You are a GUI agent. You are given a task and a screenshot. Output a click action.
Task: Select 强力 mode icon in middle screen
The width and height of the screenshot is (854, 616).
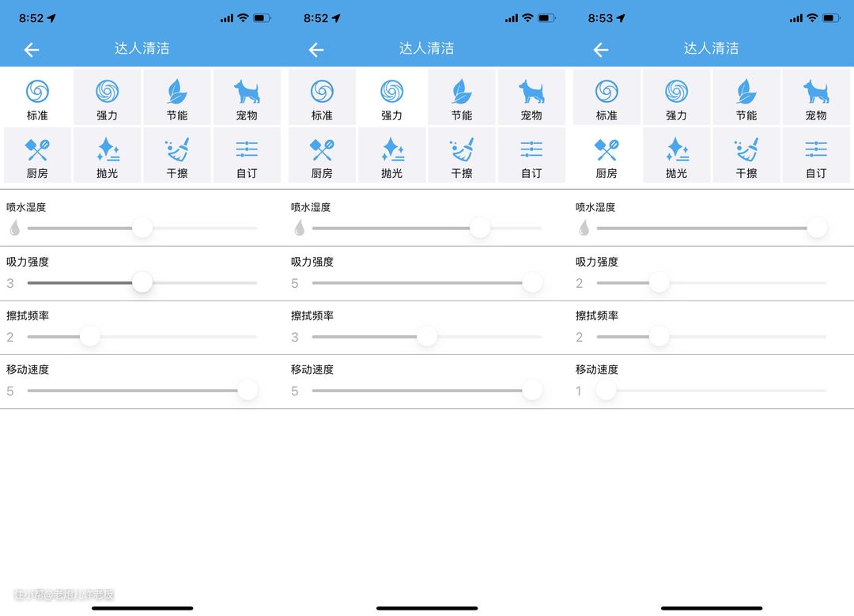coord(392,93)
